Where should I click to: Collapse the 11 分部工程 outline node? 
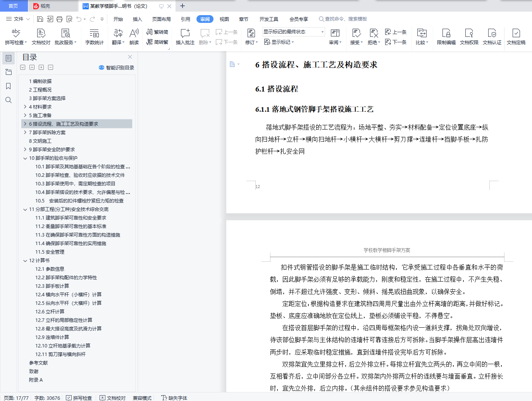coord(25,209)
